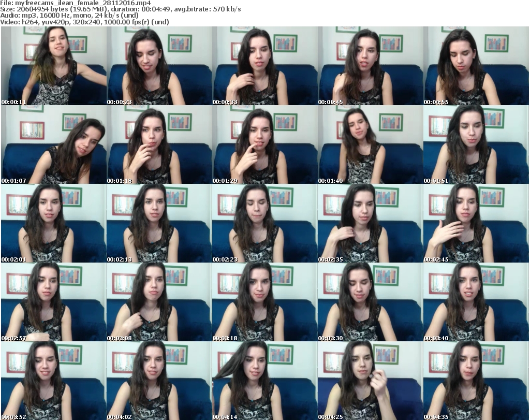Click the 00:04:02 frame

159,381
